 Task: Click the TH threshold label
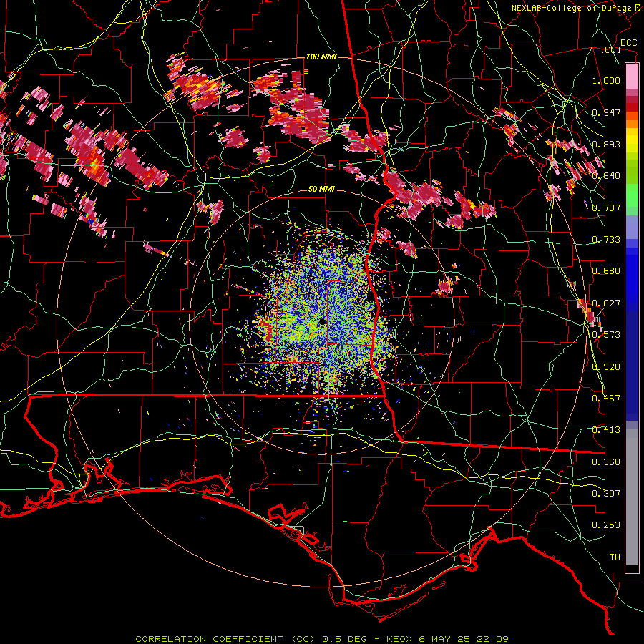pyautogui.click(x=615, y=557)
